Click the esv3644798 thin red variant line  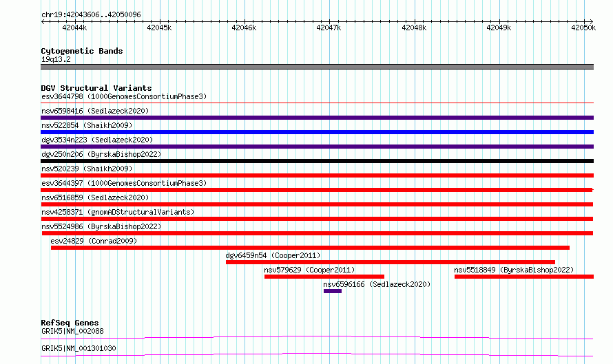pos(317,103)
